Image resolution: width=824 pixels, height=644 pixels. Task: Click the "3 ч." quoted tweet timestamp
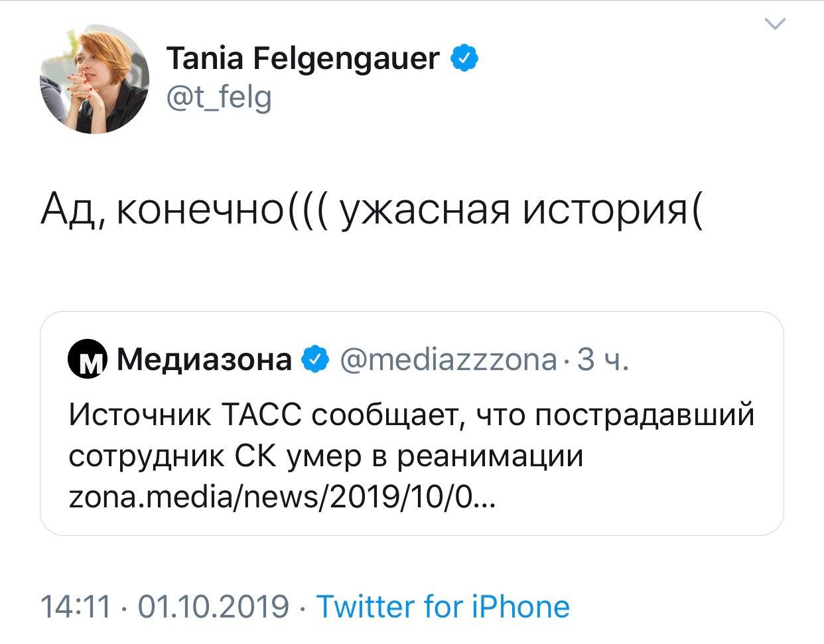tap(602, 359)
